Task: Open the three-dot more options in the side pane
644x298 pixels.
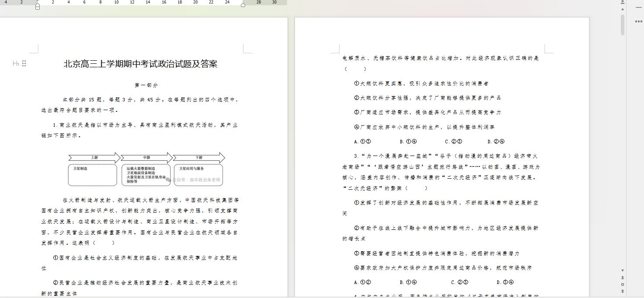Action: [x=639, y=21]
